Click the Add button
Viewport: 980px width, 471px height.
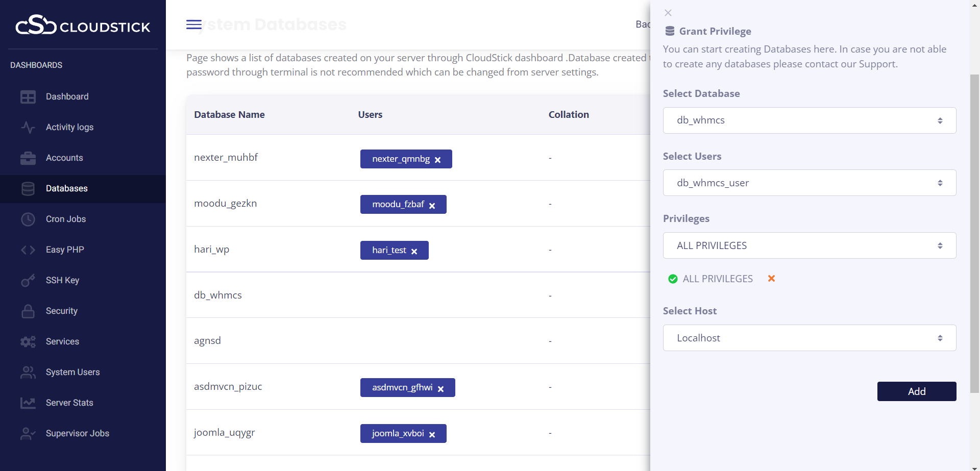[x=916, y=391]
